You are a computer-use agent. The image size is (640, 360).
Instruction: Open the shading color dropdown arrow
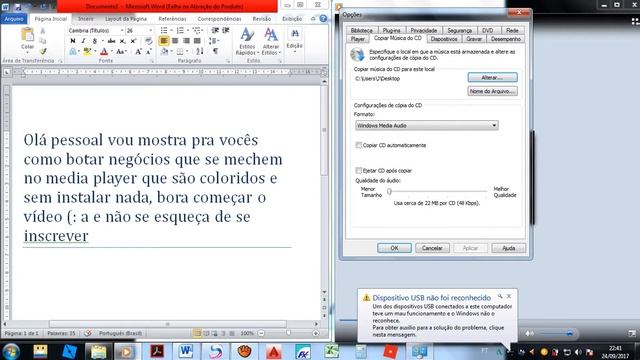[171, 51]
